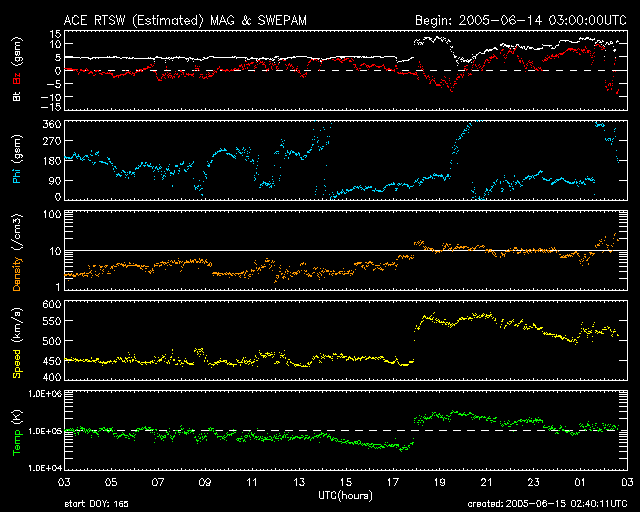
Task: Click the '100' tick on Density axis
Action: tap(52, 214)
